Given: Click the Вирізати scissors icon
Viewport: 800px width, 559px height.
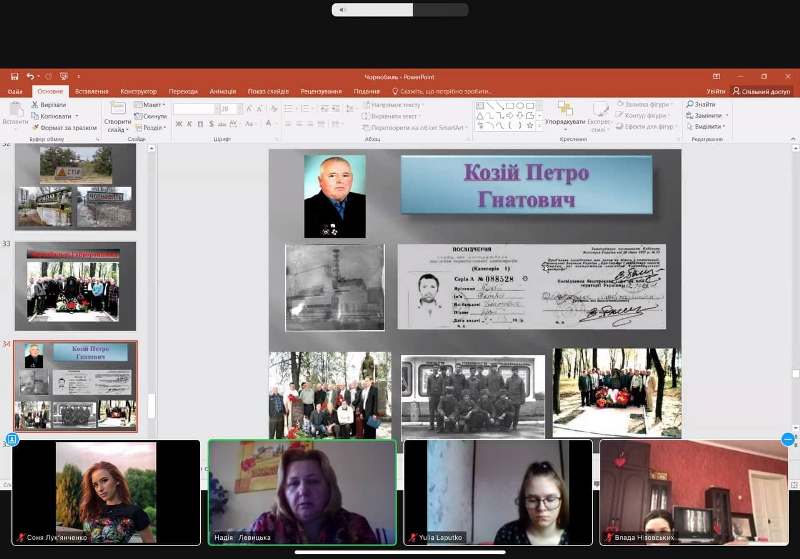Looking at the screenshot, I should point(35,105).
